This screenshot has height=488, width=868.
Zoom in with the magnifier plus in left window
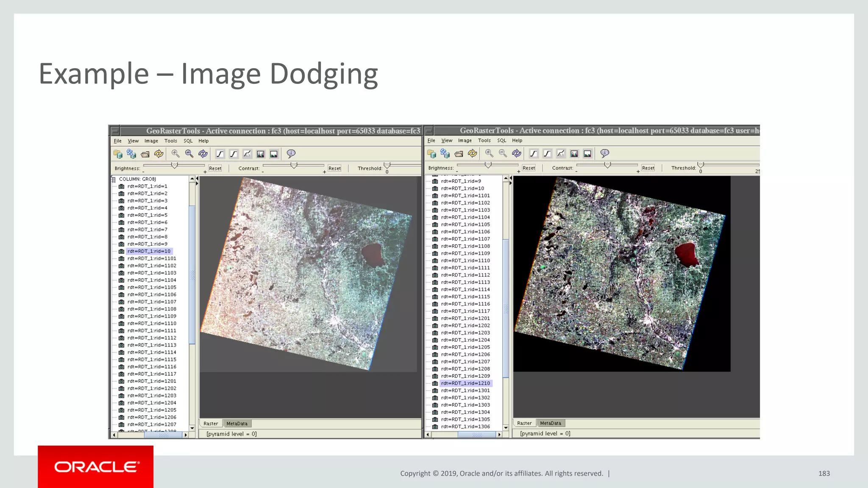pyautogui.click(x=175, y=154)
